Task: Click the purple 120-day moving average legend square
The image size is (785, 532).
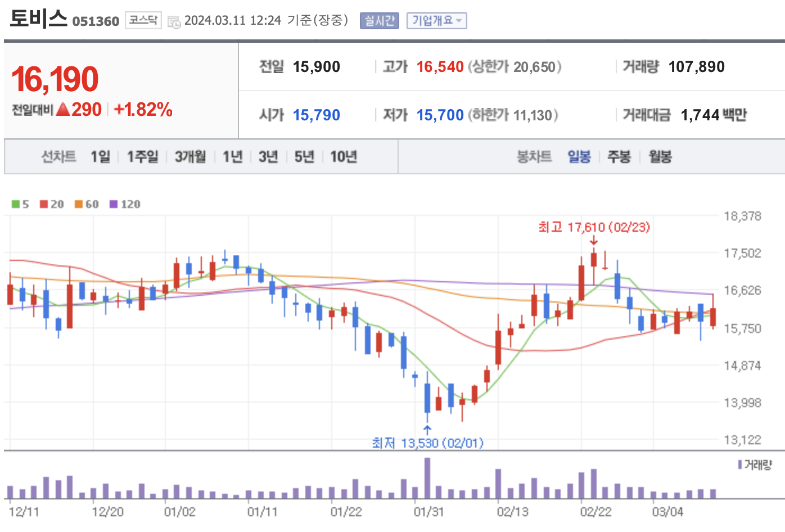Action: 114,204
